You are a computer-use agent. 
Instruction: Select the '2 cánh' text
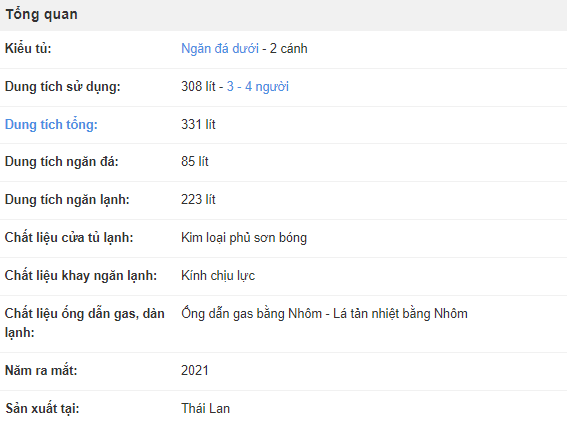pos(289,48)
